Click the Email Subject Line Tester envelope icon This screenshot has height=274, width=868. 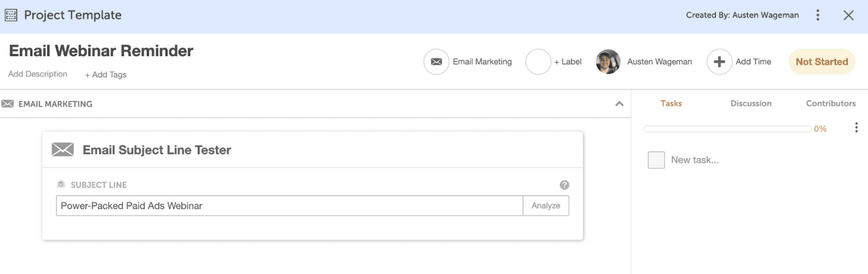(63, 150)
